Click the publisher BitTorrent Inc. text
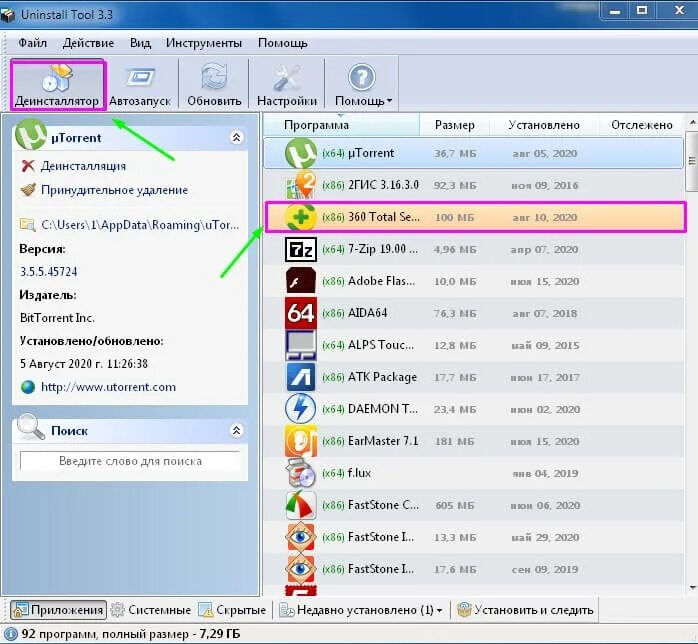The image size is (698, 644). (x=57, y=318)
